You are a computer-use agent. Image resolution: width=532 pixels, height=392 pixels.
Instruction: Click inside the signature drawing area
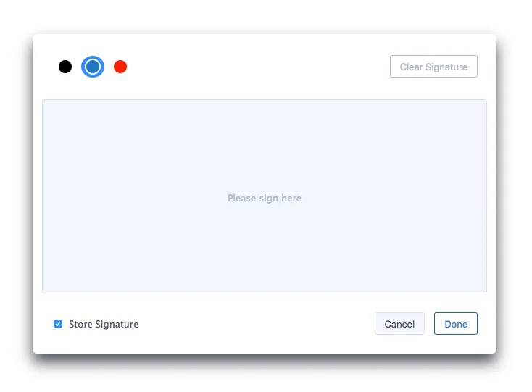point(265,196)
